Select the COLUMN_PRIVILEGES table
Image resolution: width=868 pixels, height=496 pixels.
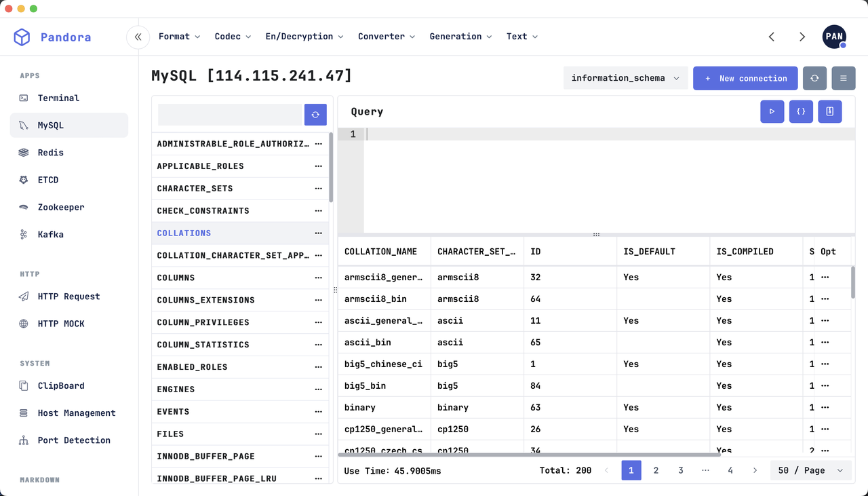pyautogui.click(x=240, y=322)
